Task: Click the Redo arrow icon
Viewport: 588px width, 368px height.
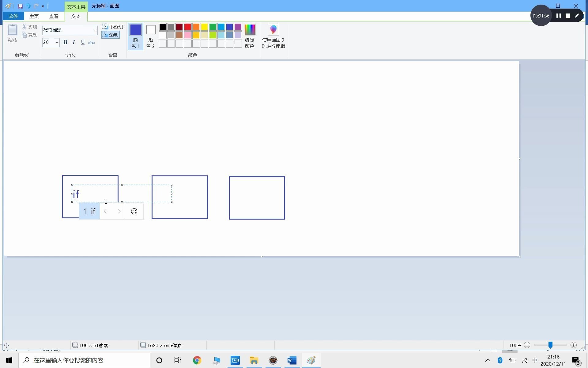Action: click(36, 6)
